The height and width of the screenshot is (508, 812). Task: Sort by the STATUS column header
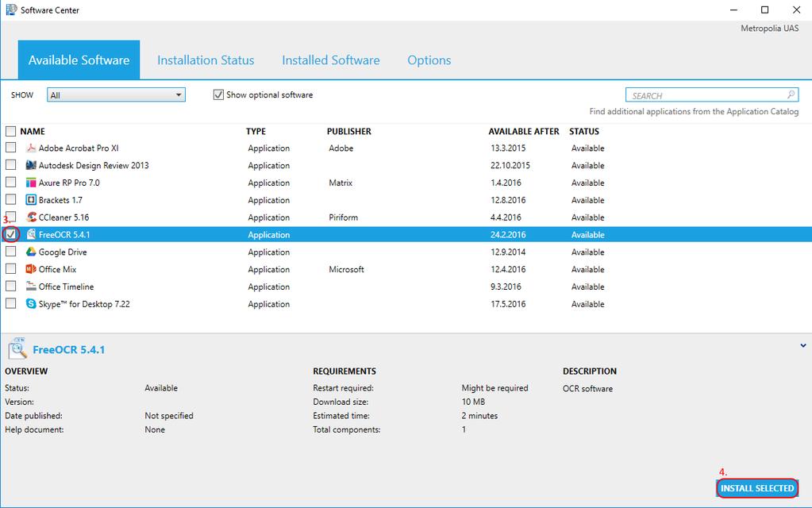(584, 132)
